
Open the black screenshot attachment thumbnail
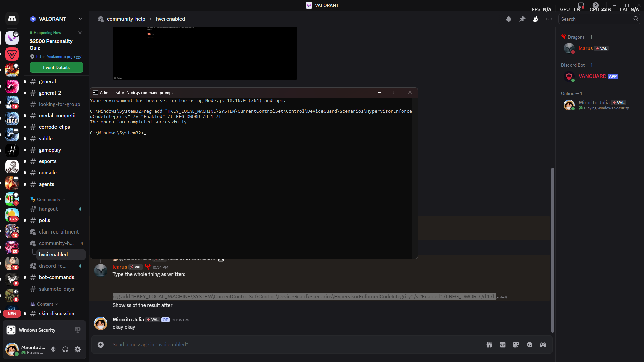205,54
